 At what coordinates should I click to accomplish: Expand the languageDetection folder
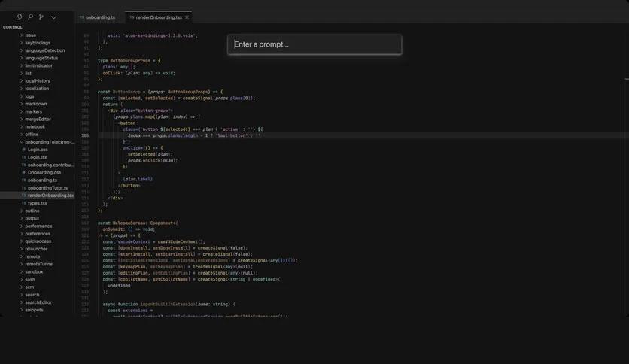[45, 50]
